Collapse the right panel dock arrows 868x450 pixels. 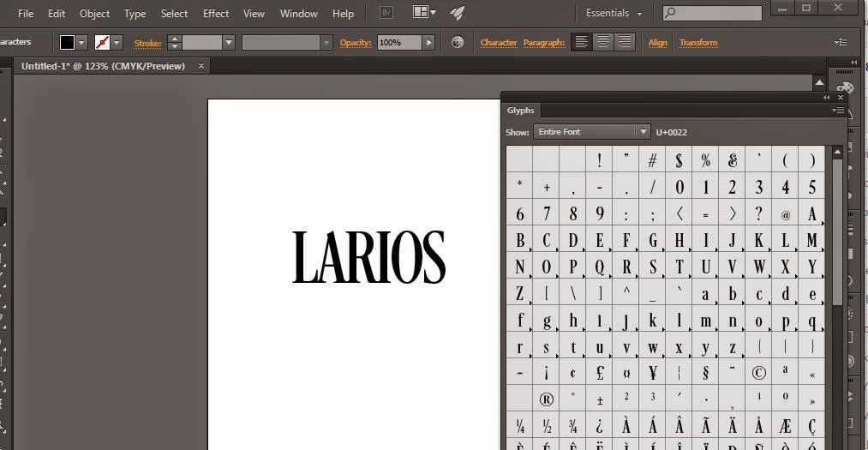click(x=854, y=62)
